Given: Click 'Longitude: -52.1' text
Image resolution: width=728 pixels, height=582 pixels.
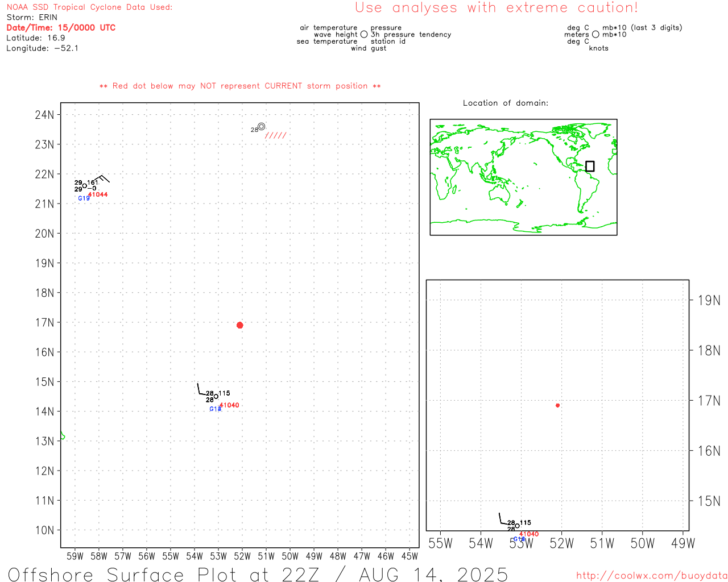Looking at the screenshot, I should pyautogui.click(x=43, y=48).
